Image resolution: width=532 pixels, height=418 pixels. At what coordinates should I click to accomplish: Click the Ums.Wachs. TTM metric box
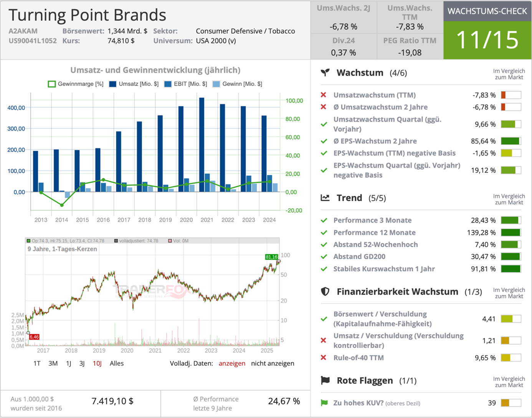[410, 17]
